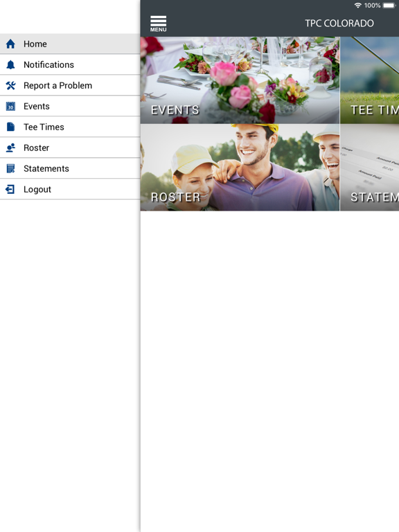The width and height of the screenshot is (399, 532).
Task: Select Home in the side menu
Action: click(x=70, y=44)
